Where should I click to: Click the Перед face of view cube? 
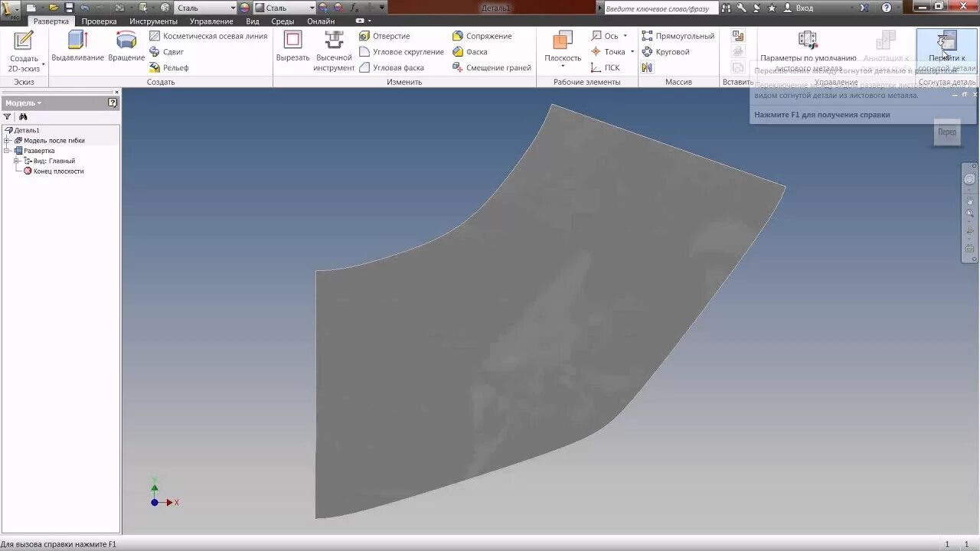(947, 132)
